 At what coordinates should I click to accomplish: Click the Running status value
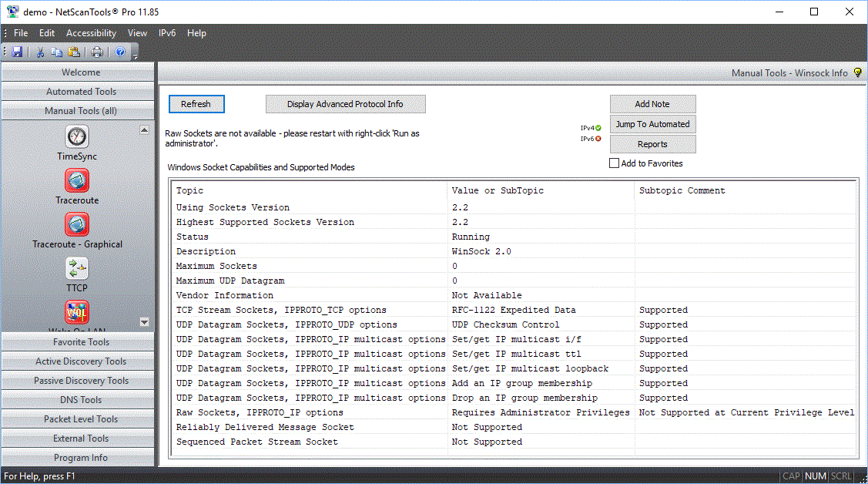click(471, 237)
